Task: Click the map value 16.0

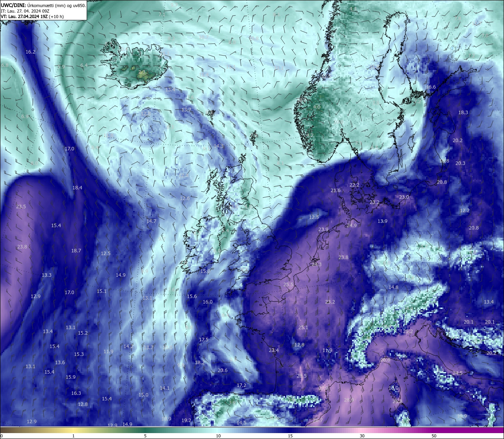Action: tap(208, 302)
